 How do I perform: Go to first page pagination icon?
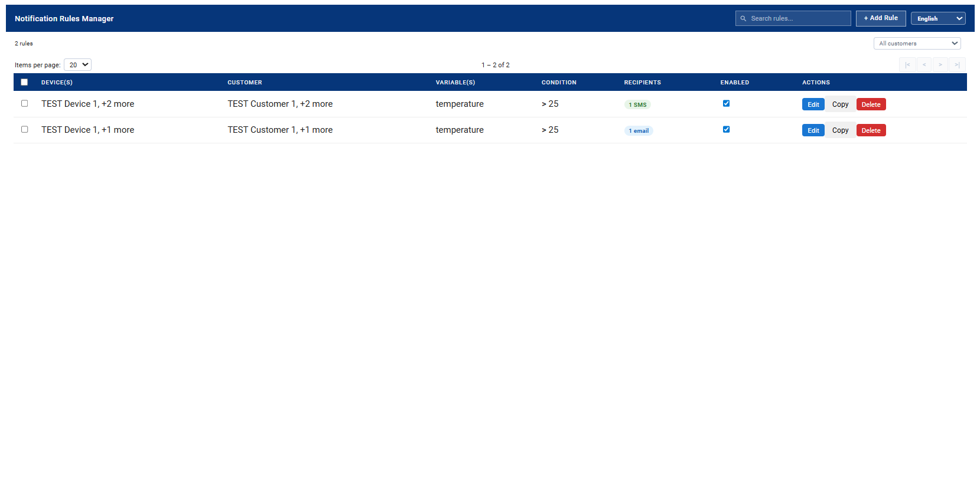click(907, 65)
